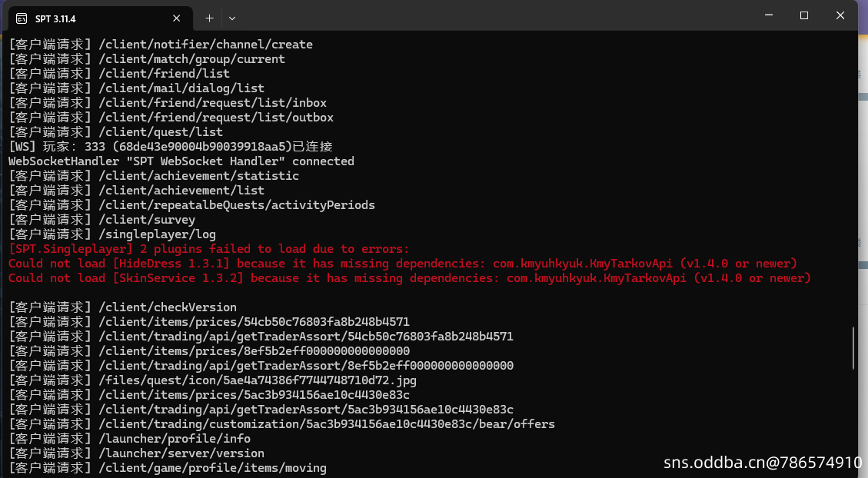Image resolution: width=868 pixels, height=478 pixels.
Task: Minimize the terminal window
Action: tap(767, 15)
